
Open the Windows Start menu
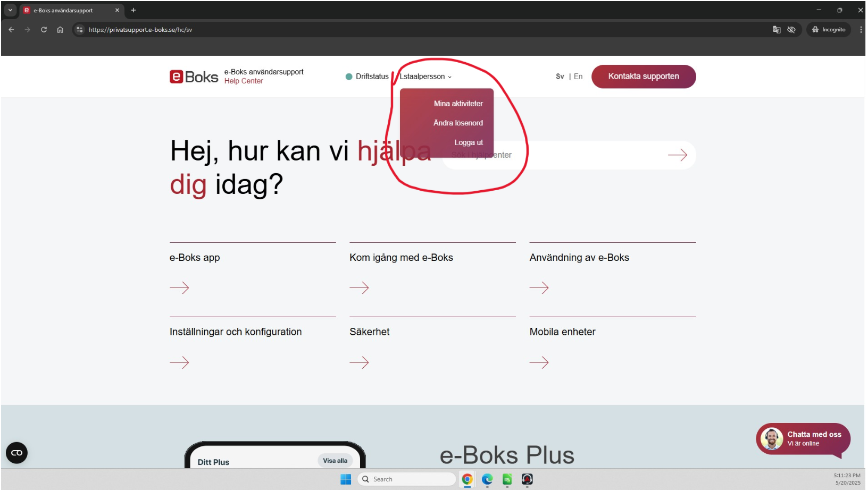346,480
